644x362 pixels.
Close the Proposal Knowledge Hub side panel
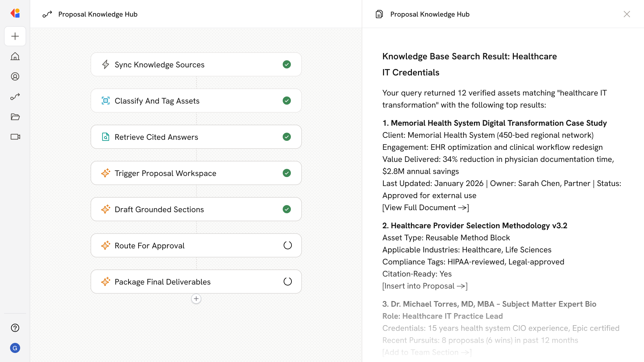627,14
